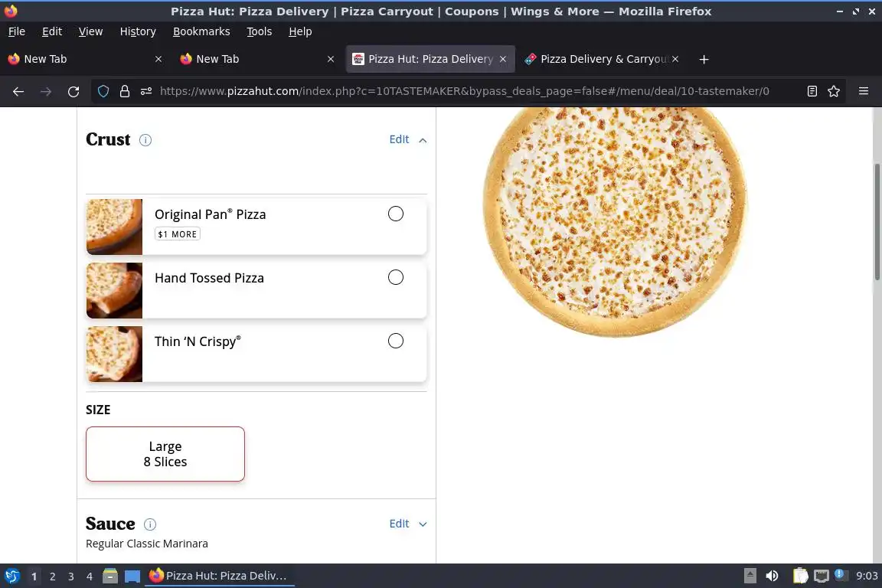Open the start menu icon in the taskbar
The image size is (882, 588).
(11, 576)
